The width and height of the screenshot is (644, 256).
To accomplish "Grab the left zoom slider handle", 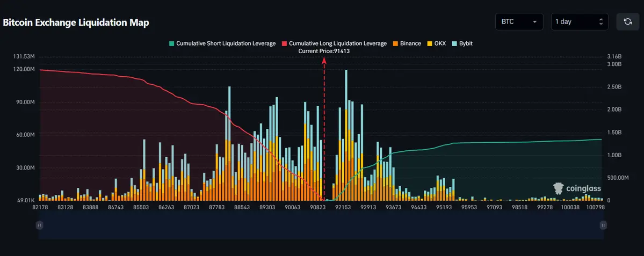I will coord(39,225).
